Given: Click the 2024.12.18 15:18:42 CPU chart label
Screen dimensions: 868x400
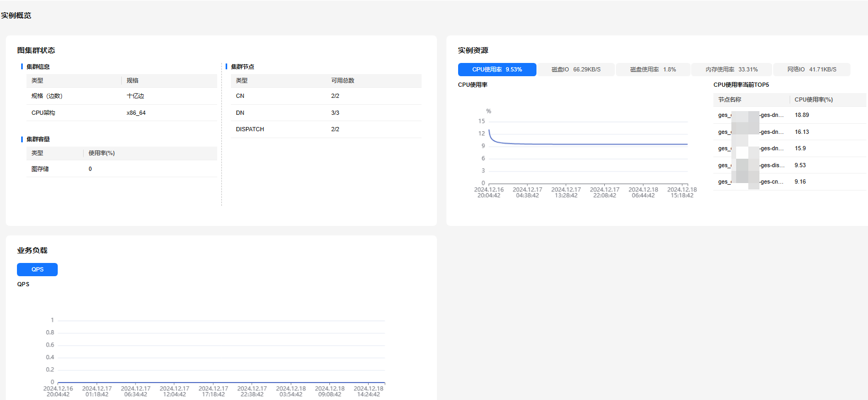Looking at the screenshot, I should click(x=682, y=193).
